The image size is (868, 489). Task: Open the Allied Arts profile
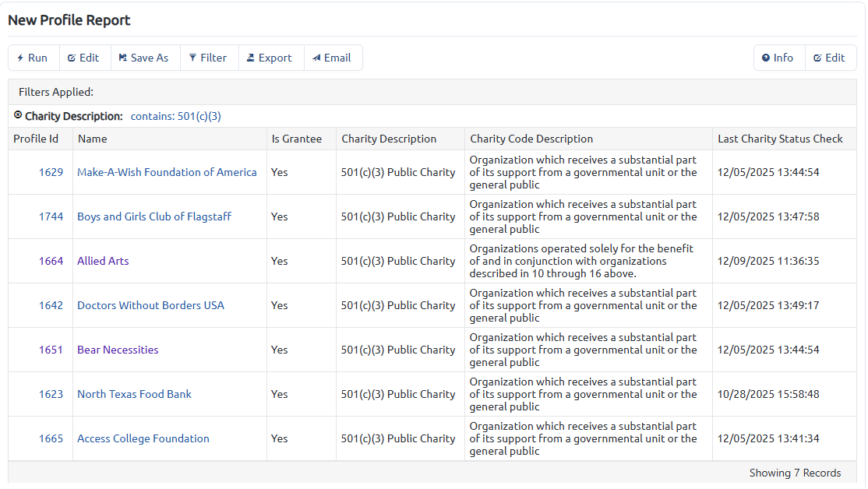pos(103,261)
